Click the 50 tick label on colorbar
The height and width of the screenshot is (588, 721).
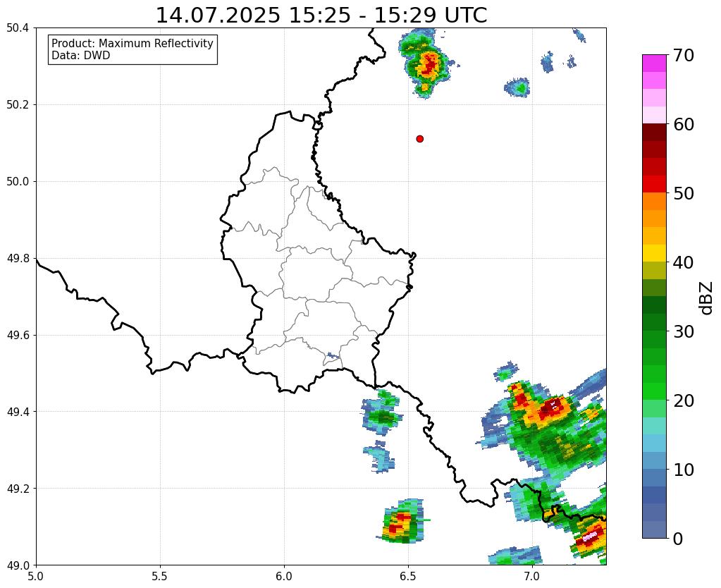(684, 193)
